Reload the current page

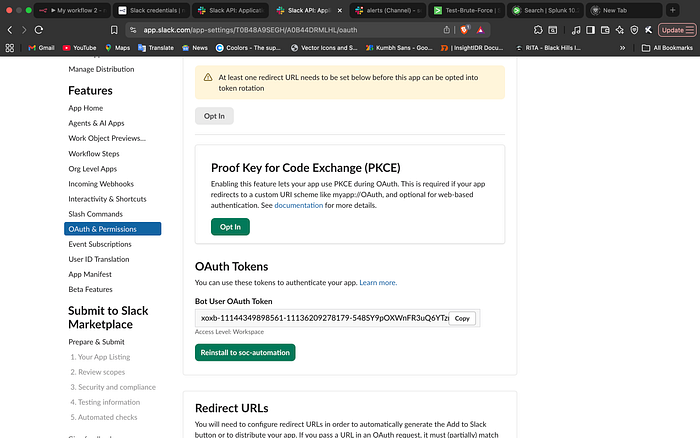click(39, 30)
